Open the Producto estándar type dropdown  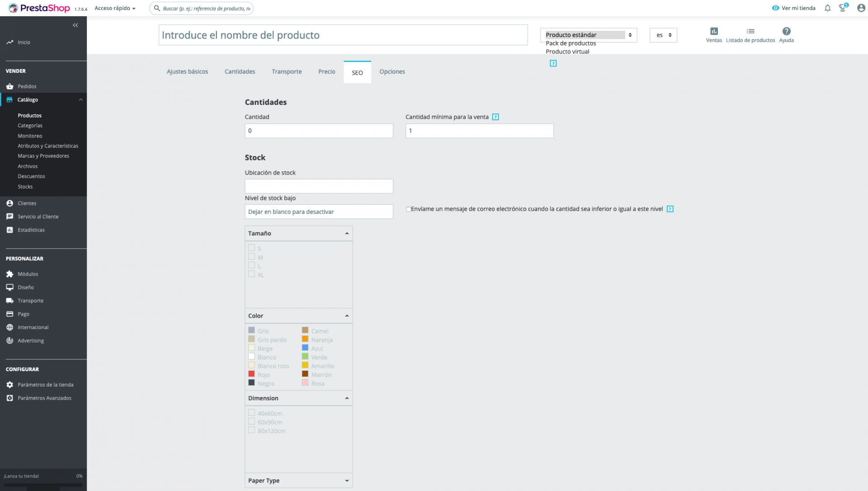coord(588,35)
